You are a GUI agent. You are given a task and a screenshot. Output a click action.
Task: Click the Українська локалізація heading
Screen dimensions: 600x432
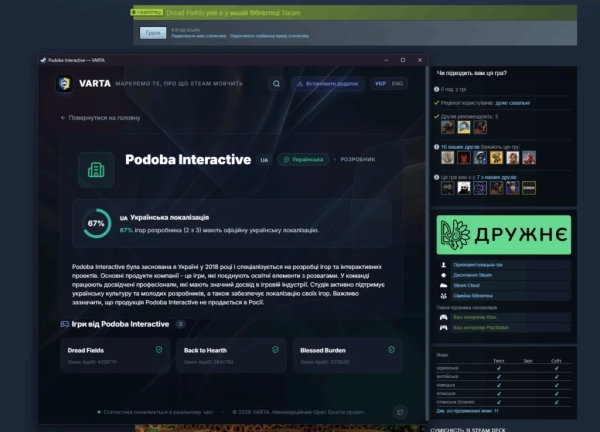(x=169, y=218)
